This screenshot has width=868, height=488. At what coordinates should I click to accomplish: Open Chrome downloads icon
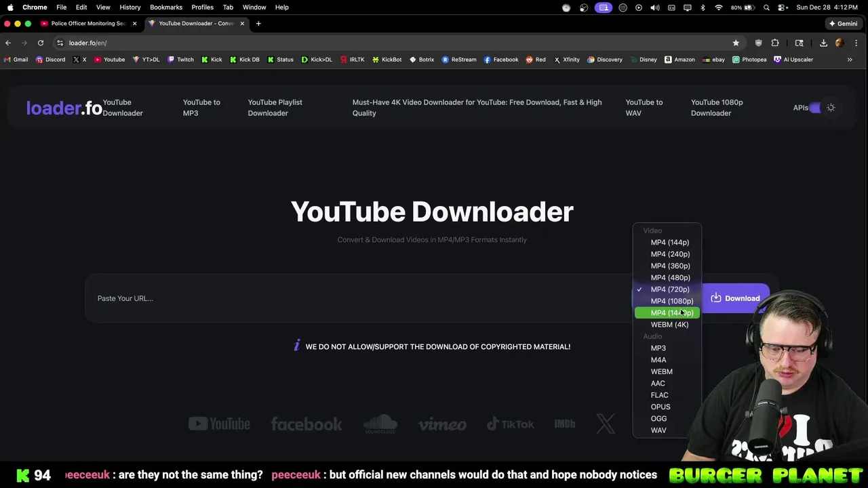pos(823,43)
